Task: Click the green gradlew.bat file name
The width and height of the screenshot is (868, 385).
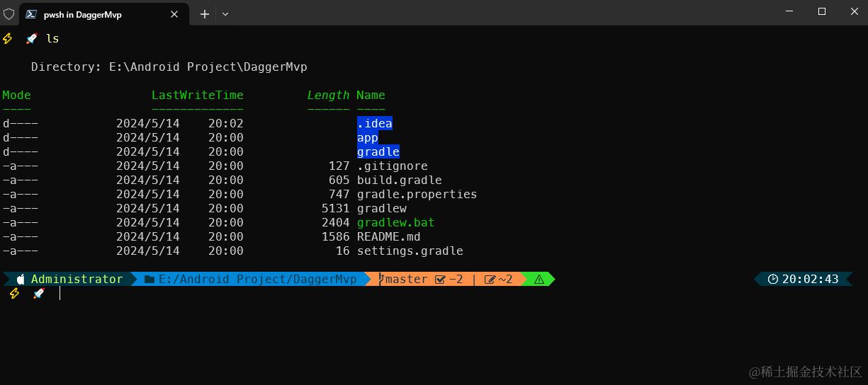Action: tap(396, 223)
